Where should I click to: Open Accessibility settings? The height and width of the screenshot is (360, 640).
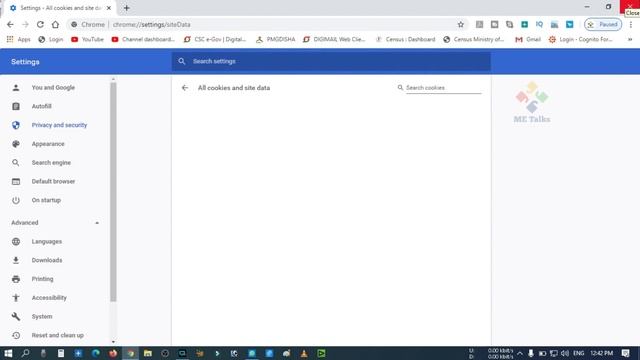click(x=49, y=298)
